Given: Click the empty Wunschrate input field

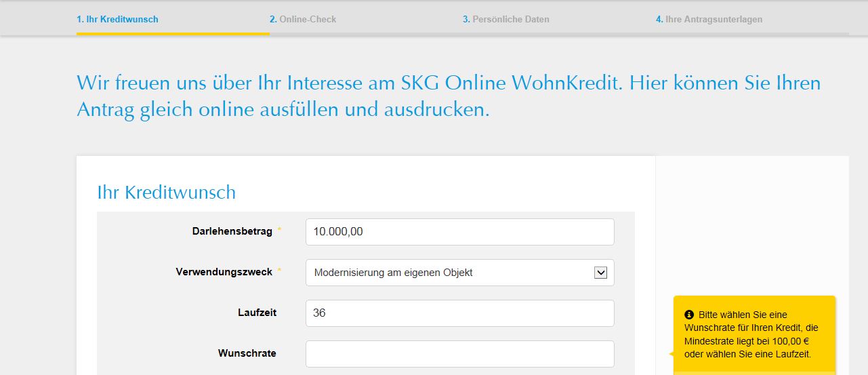Looking at the screenshot, I should [x=460, y=354].
